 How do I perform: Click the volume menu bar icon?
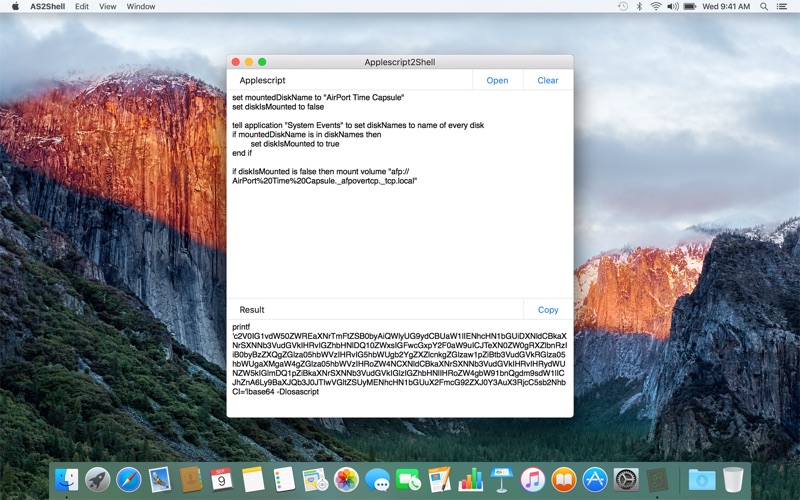point(672,7)
